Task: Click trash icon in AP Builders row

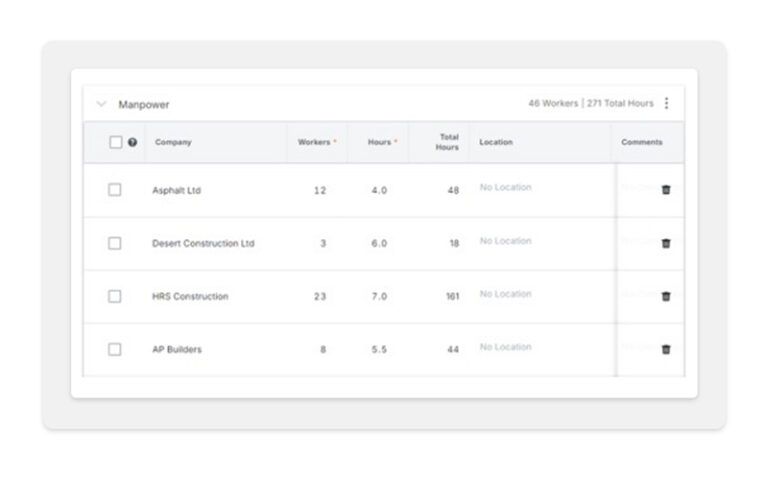Action: [x=666, y=349]
